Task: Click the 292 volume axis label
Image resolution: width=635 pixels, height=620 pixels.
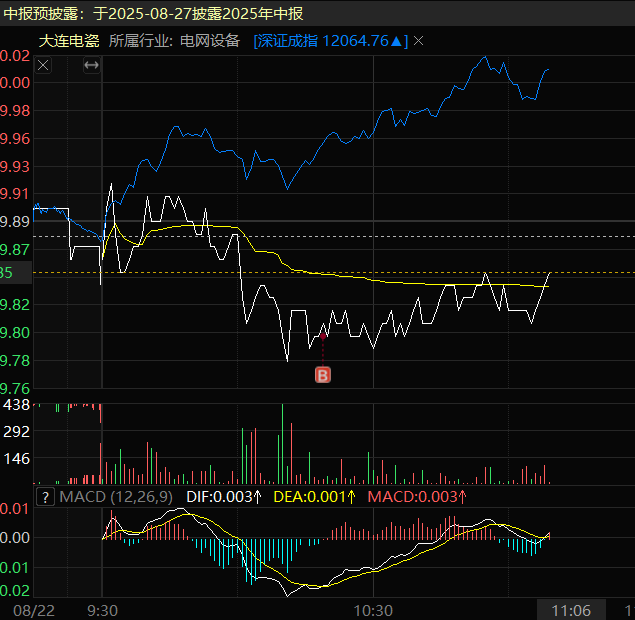Action: coord(16,432)
